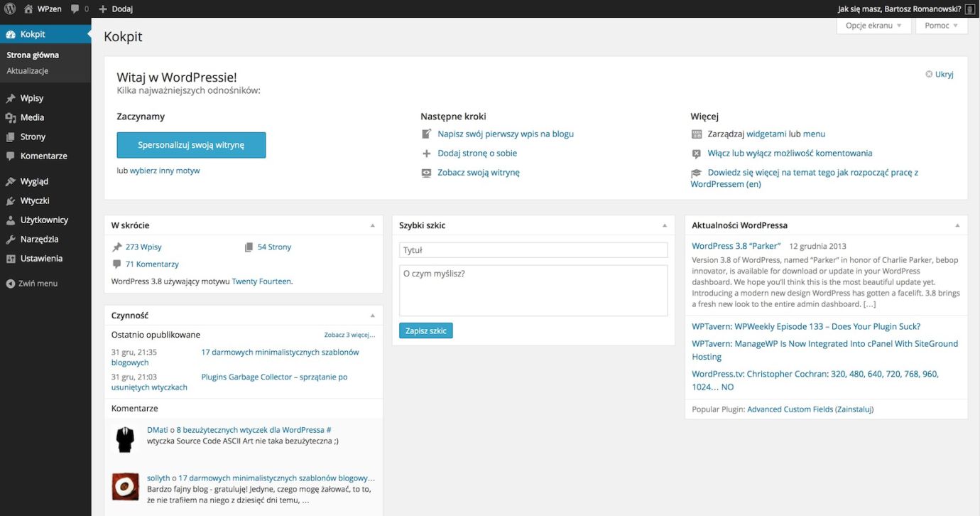Click the Tytuł input field
The width and height of the screenshot is (980, 516).
point(533,250)
